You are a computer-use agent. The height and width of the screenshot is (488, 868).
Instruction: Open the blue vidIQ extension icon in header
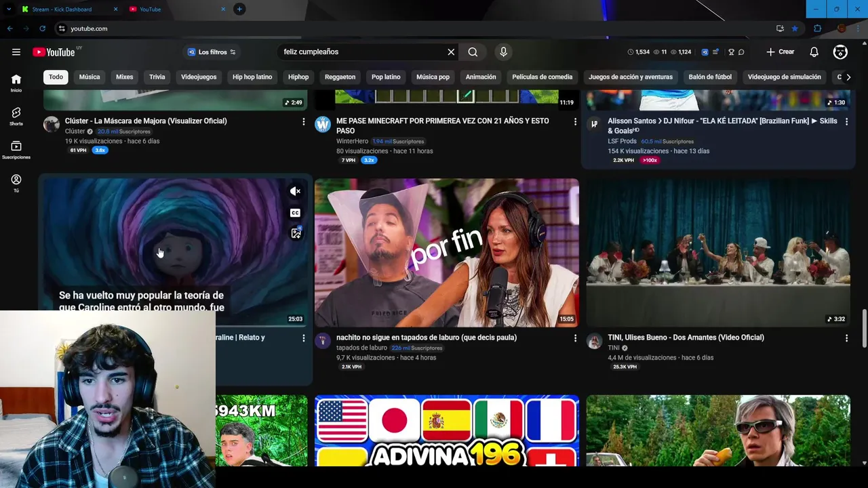click(705, 52)
